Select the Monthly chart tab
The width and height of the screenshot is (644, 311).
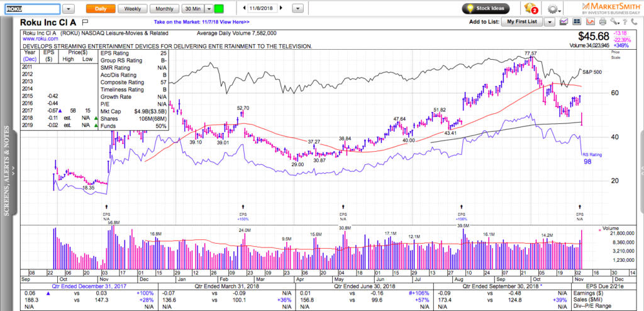click(x=164, y=9)
